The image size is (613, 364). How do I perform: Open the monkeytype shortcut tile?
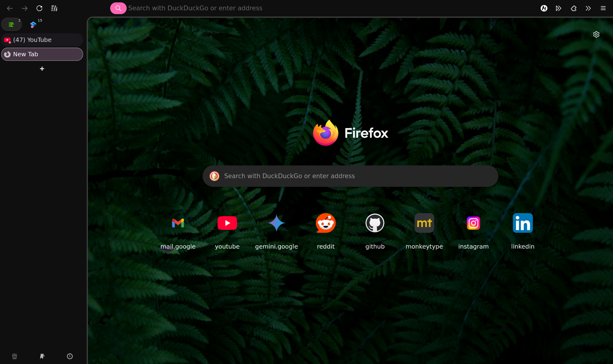[424, 223]
